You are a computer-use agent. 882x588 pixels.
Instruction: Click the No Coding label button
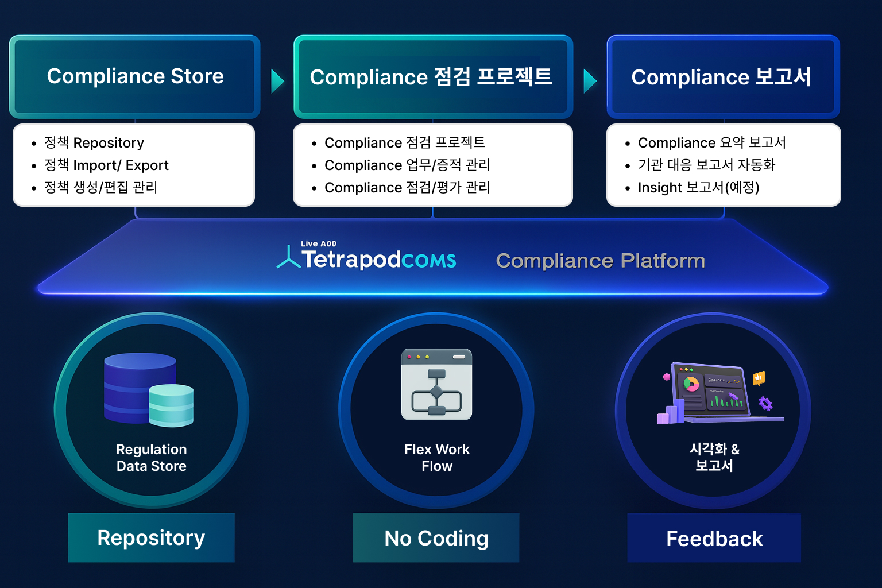click(x=436, y=538)
